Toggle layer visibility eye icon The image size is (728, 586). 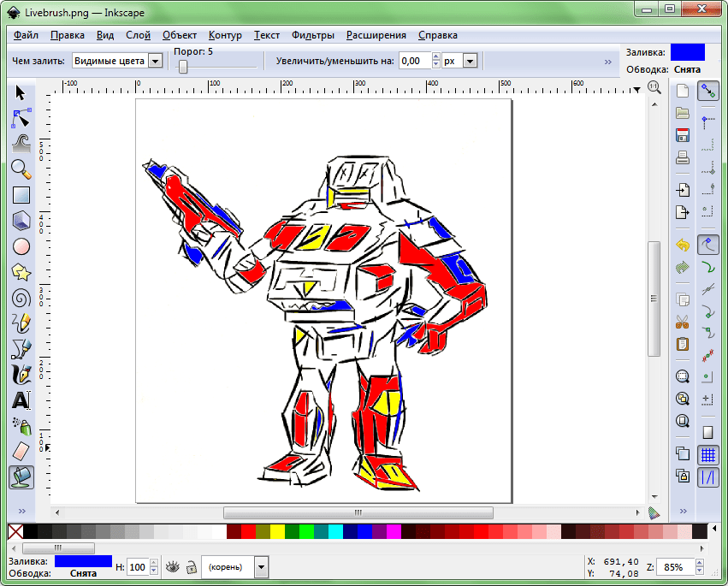point(172,566)
